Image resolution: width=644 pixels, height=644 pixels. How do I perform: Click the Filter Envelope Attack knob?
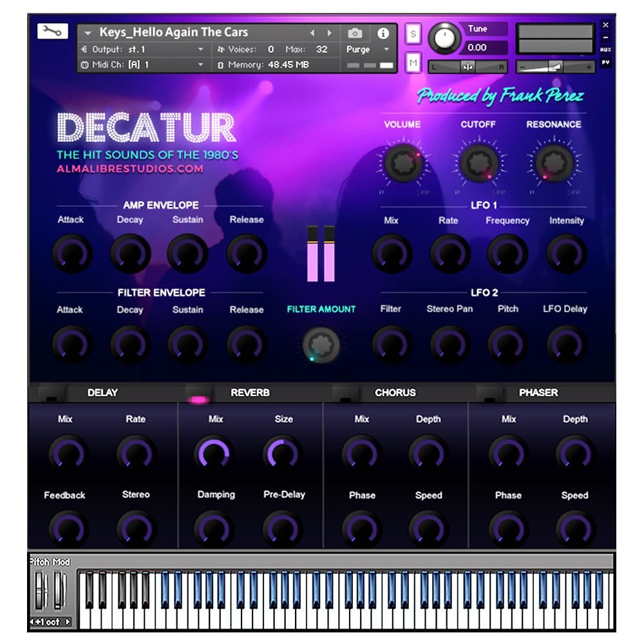(72, 344)
